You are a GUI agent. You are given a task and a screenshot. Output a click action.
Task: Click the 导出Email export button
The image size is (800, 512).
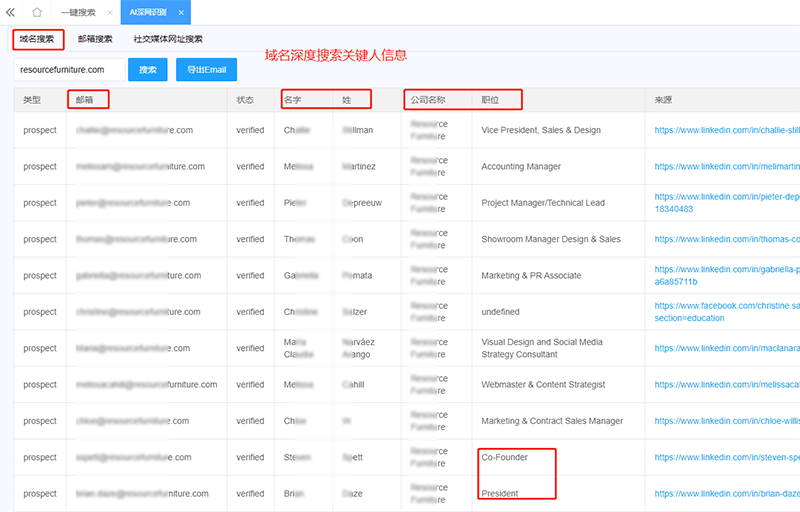206,70
